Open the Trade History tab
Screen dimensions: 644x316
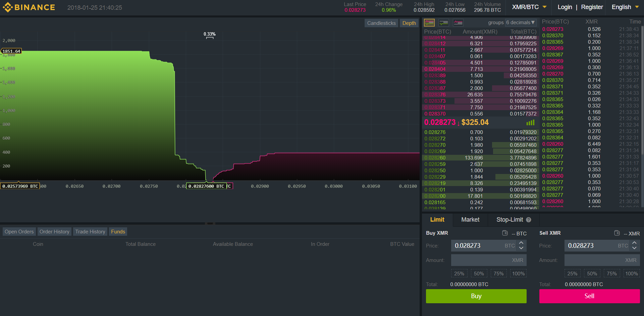coord(90,232)
